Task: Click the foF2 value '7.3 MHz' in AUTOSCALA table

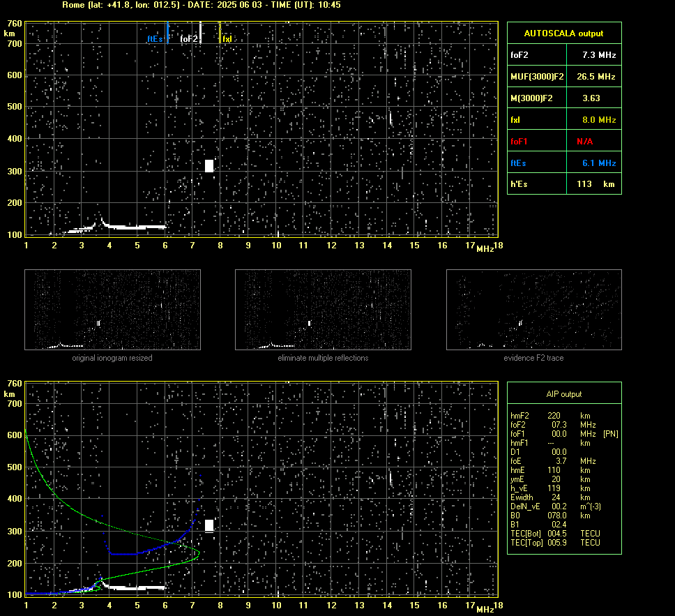Action: (x=599, y=55)
